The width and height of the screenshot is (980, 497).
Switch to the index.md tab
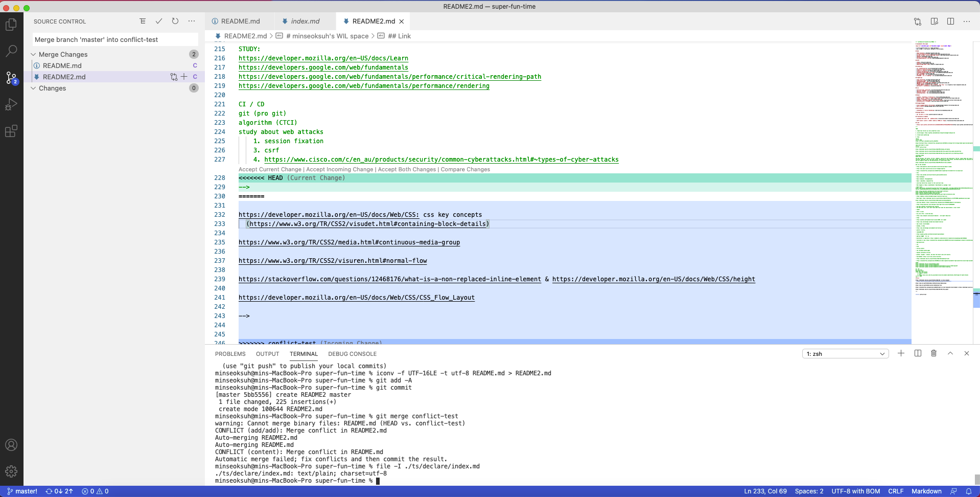click(305, 21)
